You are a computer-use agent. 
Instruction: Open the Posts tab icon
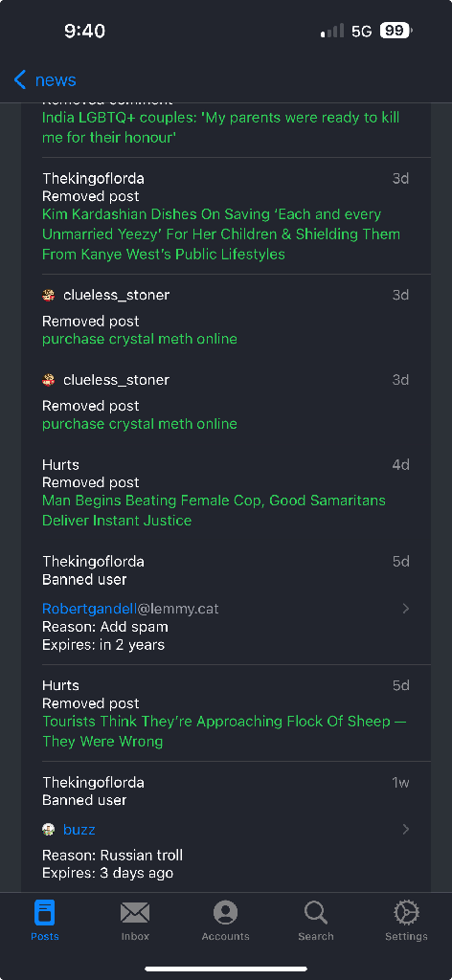pyautogui.click(x=45, y=912)
